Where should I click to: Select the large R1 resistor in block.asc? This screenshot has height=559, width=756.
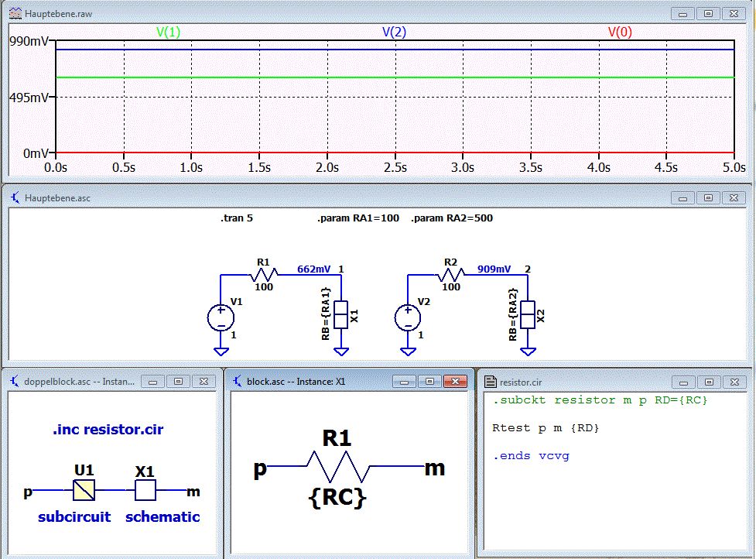pyautogui.click(x=337, y=466)
